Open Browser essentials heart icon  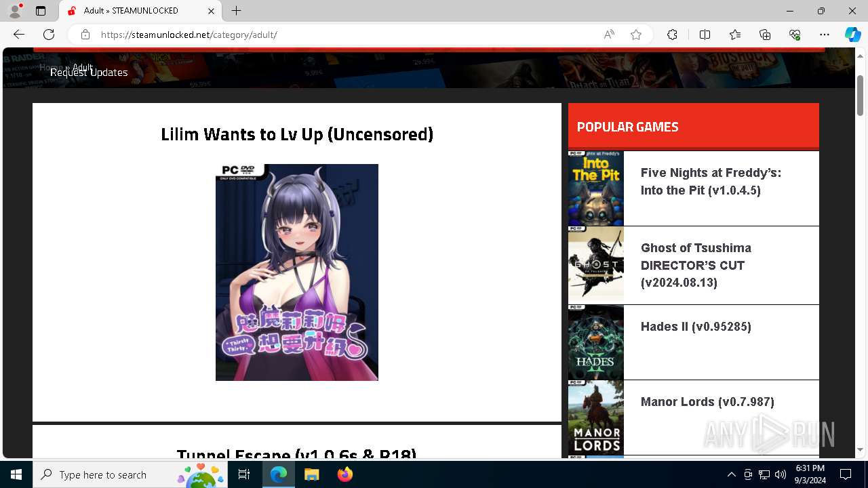(795, 35)
